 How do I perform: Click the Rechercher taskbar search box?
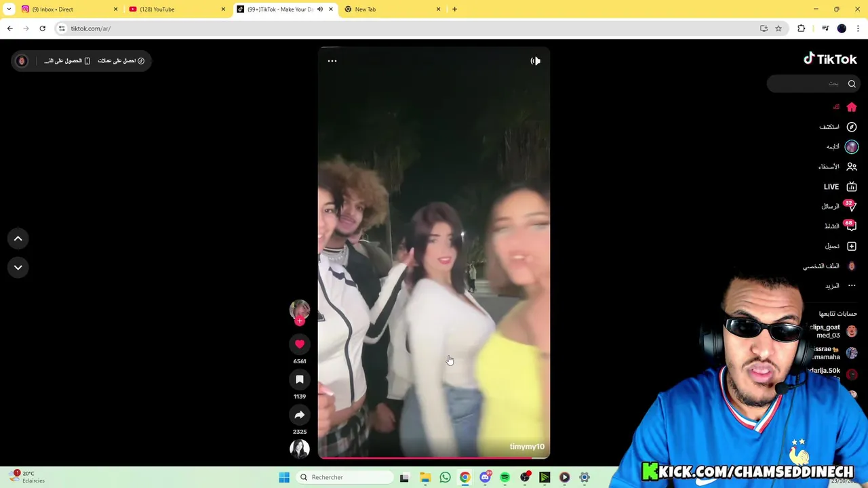(345, 477)
